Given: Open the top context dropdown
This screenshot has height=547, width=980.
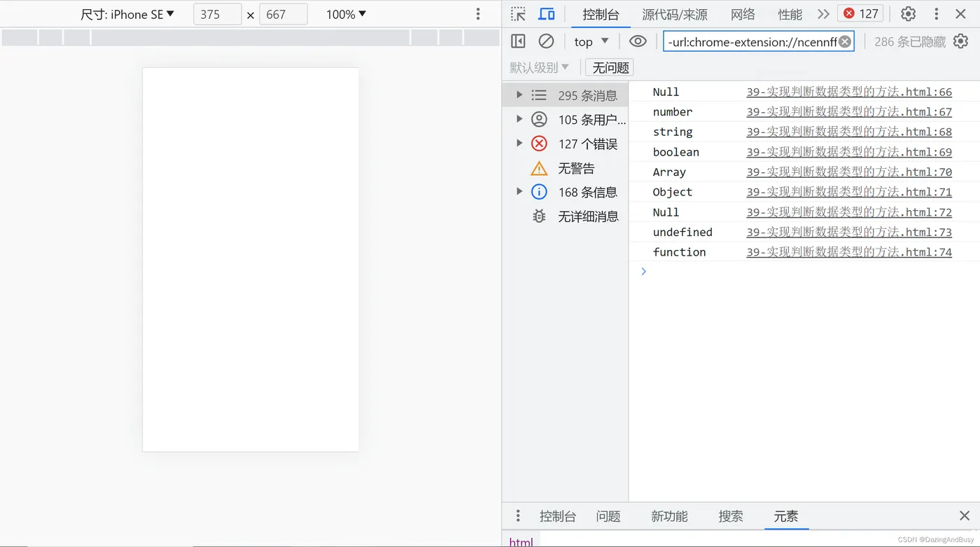Looking at the screenshot, I should (x=591, y=41).
